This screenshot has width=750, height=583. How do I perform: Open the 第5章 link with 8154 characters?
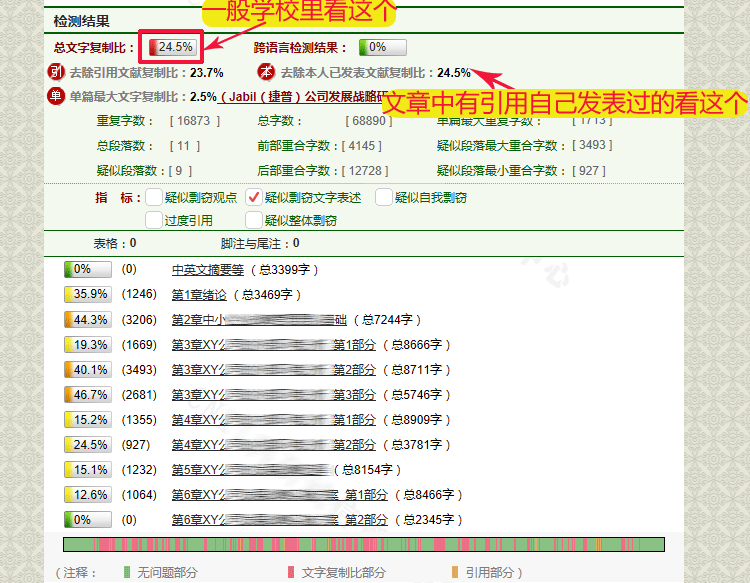click(250, 470)
